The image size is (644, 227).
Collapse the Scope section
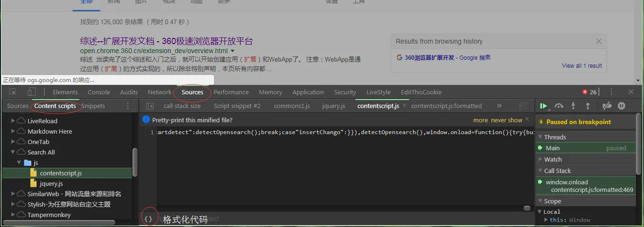(x=540, y=201)
